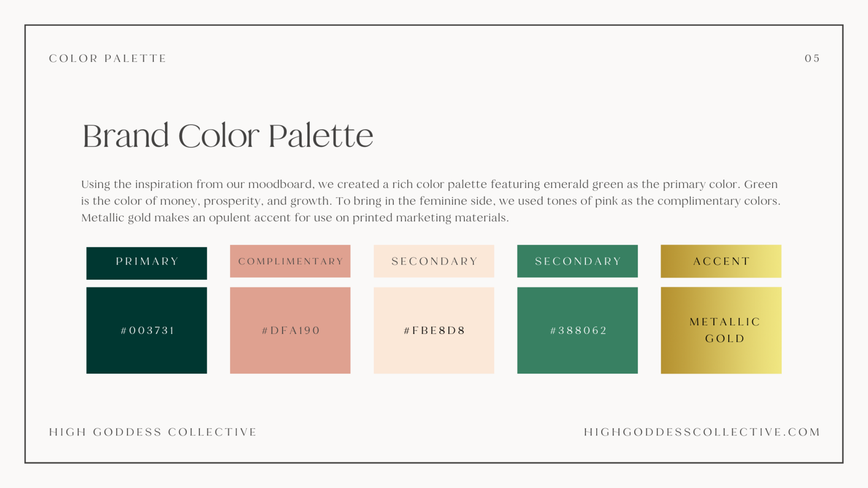Screen dimensions: 868x488
Task: Click the HIGH GODDESS COLLECTIVE footer text
Action: pyautogui.click(x=153, y=432)
